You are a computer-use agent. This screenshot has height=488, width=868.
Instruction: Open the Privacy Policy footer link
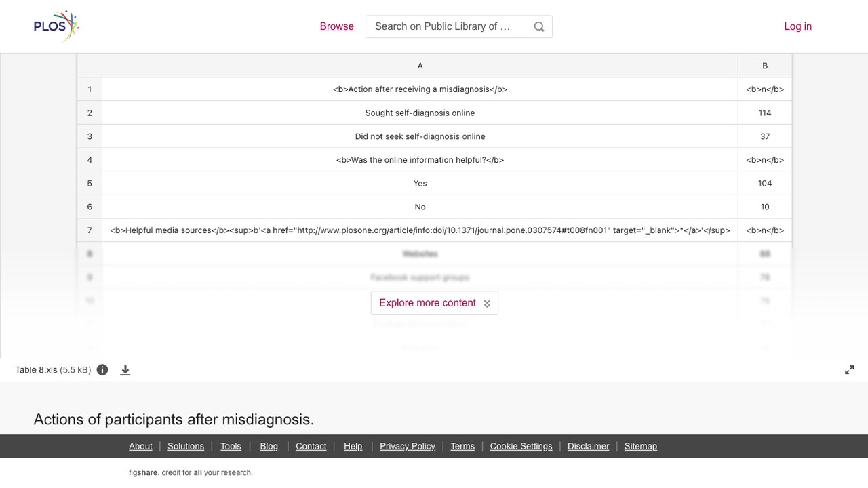[408, 446]
